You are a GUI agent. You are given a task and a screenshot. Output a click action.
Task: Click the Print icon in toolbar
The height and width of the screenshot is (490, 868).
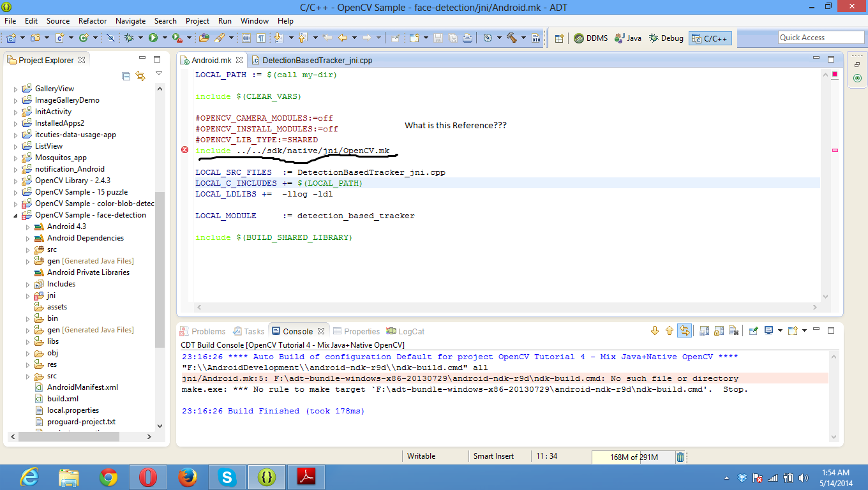click(x=467, y=38)
